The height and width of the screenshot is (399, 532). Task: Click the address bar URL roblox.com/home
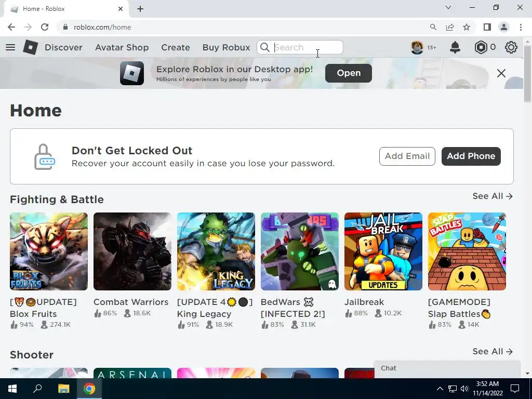coord(102,27)
